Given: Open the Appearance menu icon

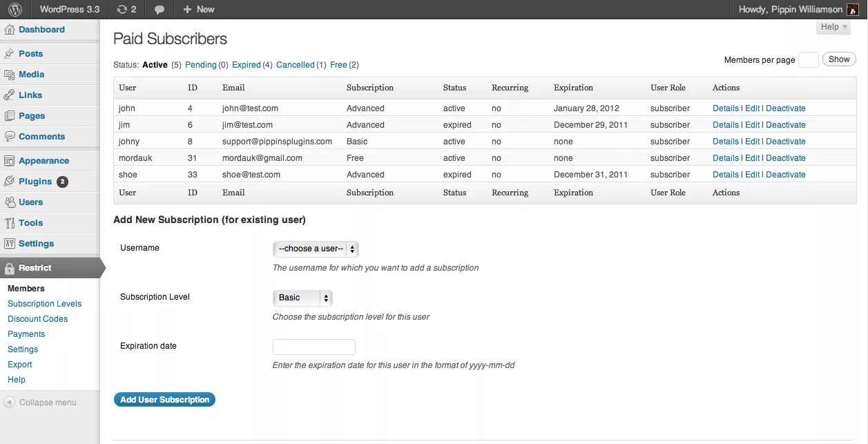Looking at the screenshot, I should (x=11, y=160).
